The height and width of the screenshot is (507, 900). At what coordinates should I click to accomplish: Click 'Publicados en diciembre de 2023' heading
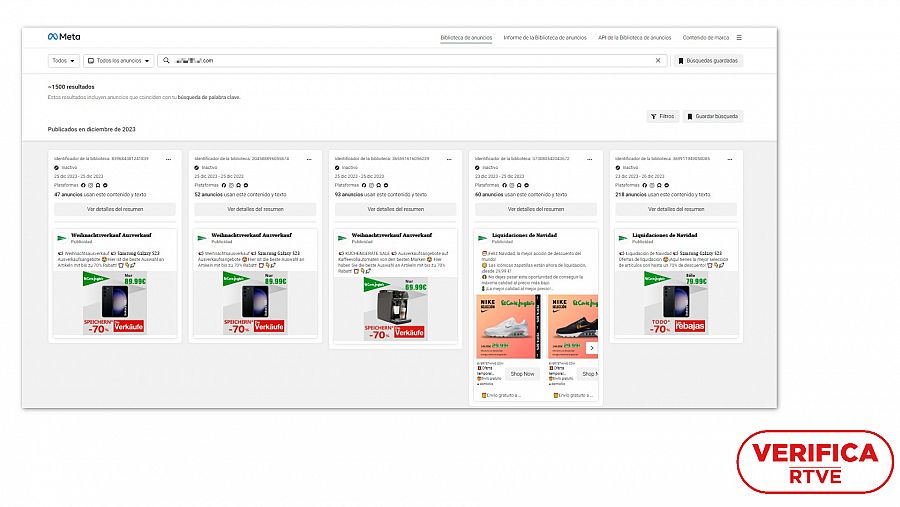tap(92, 129)
